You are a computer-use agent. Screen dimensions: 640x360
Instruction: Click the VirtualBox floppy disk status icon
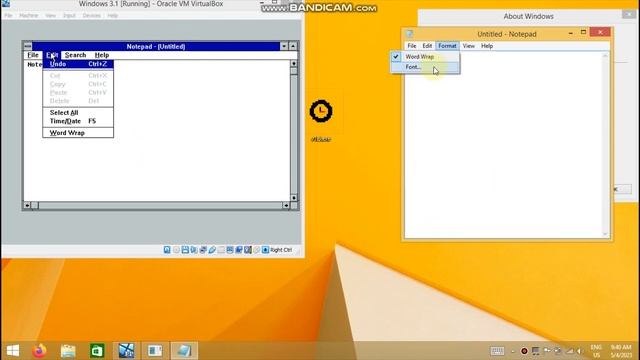point(185,250)
